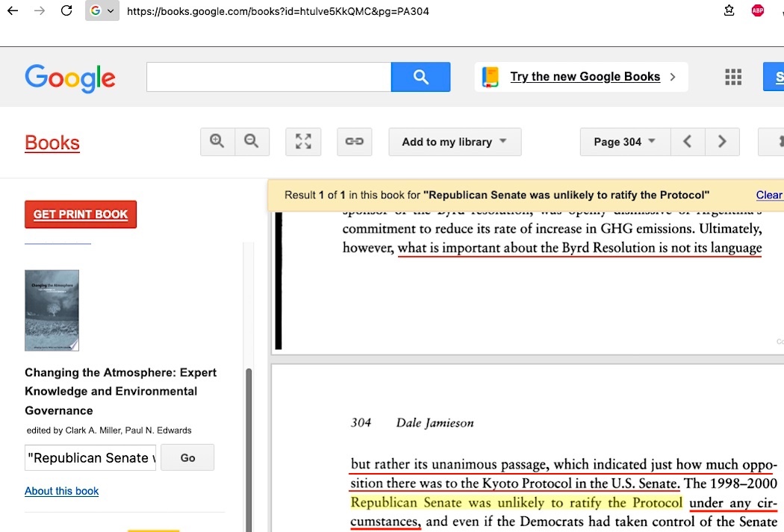The width and height of the screenshot is (784, 532).
Task: Click the zoom in magnifier button
Action: pyautogui.click(x=217, y=142)
